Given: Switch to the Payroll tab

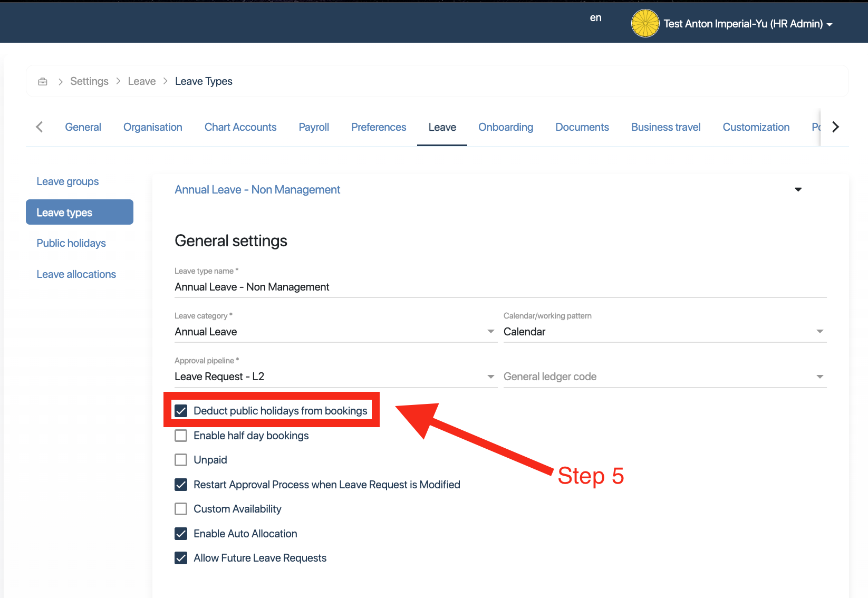Looking at the screenshot, I should [x=314, y=127].
